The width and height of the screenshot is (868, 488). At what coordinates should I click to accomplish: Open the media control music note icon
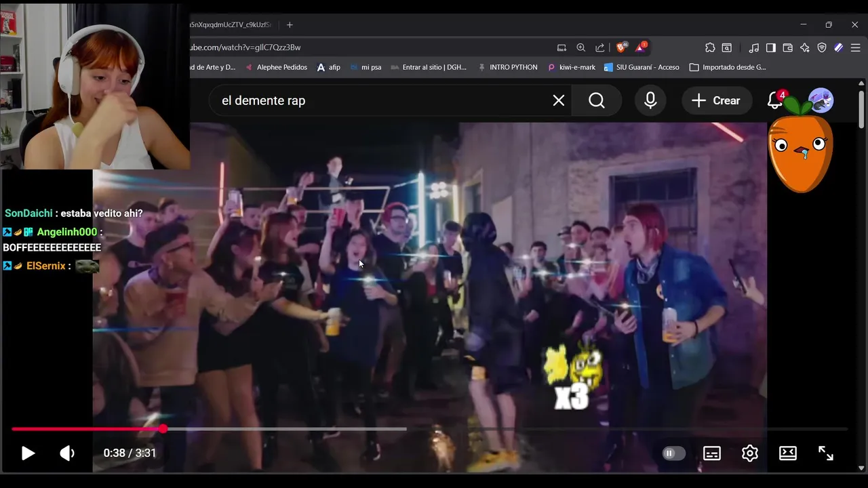[x=754, y=47]
